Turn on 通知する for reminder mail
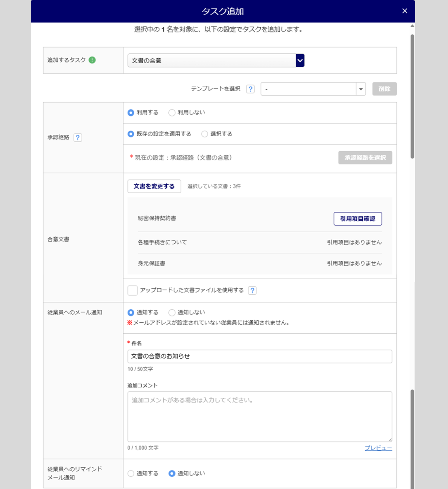448x489 pixels. pyautogui.click(x=131, y=474)
